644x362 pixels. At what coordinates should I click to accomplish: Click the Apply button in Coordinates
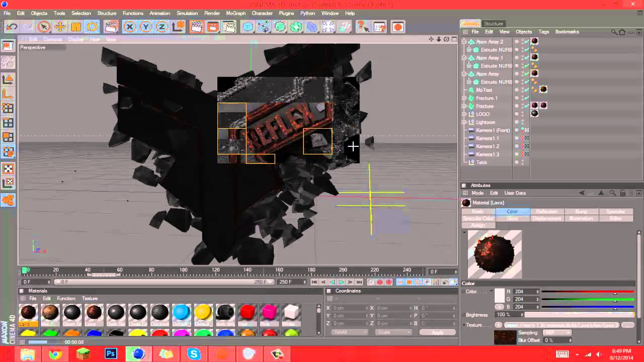[x=438, y=332]
